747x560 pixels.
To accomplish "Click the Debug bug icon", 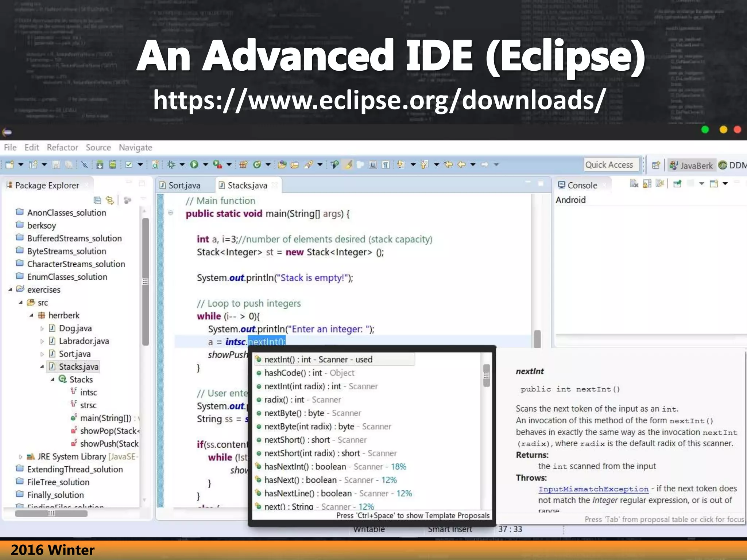I will pos(171,165).
